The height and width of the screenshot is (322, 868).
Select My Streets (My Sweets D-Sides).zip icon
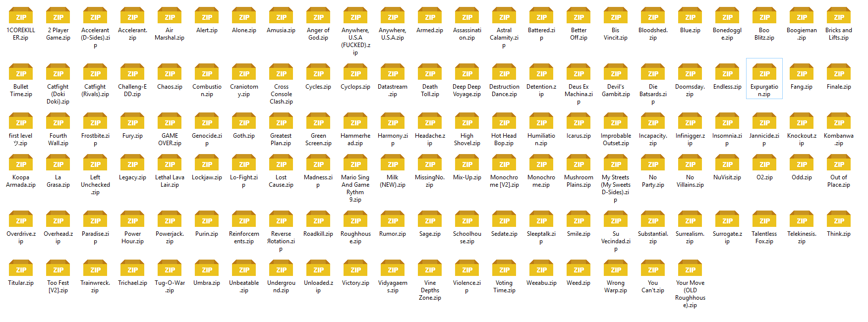click(x=616, y=163)
